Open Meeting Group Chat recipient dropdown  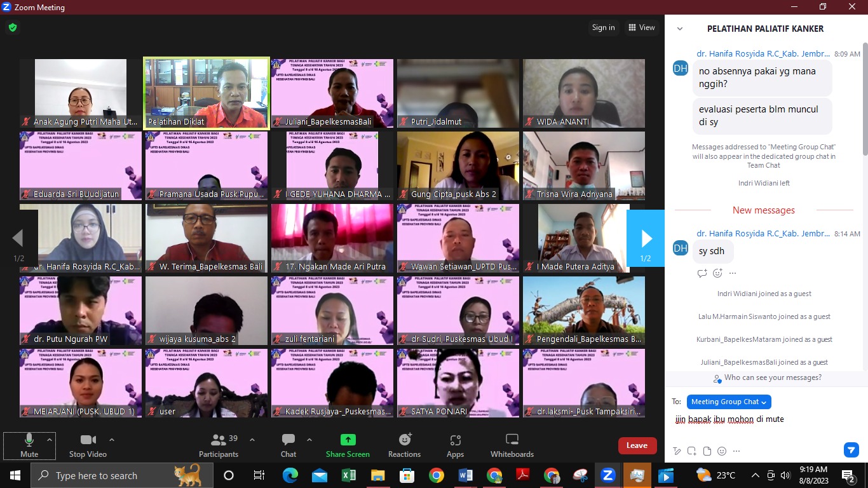(x=729, y=402)
